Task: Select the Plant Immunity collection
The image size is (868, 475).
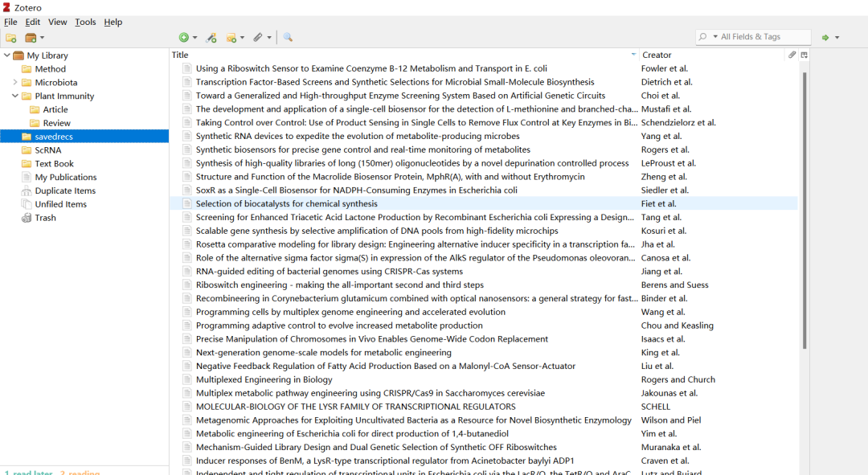Action: click(x=64, y=96)
